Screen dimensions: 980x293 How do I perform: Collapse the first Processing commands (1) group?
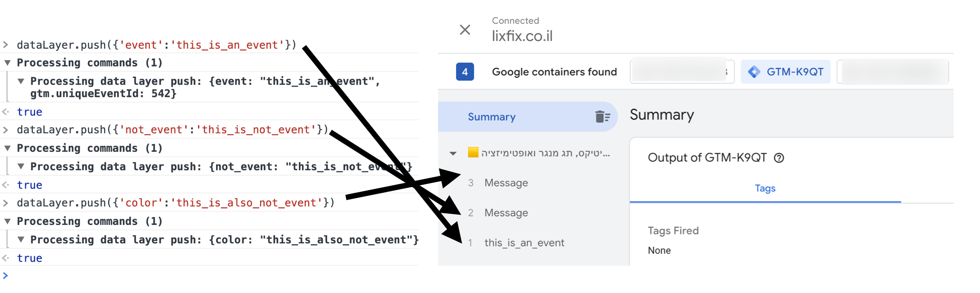coord(7,63)
